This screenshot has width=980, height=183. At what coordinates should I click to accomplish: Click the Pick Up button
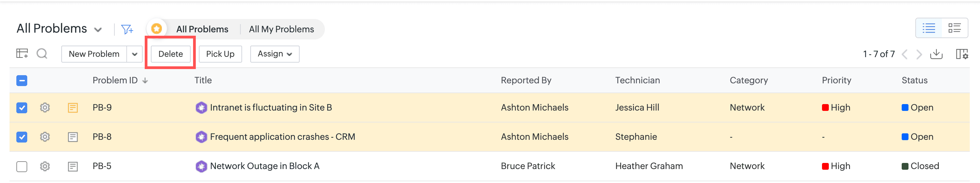220,54
